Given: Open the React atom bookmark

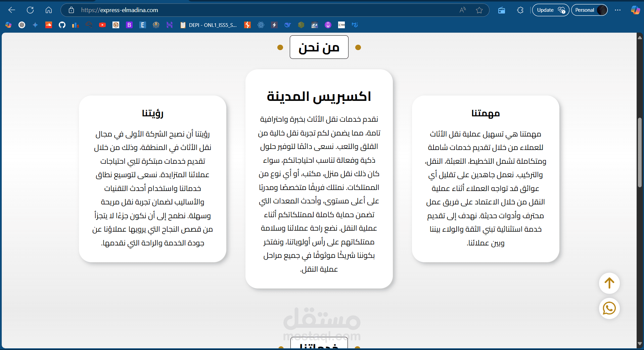Looking at the screenshot, I should [x=261, y=25].
